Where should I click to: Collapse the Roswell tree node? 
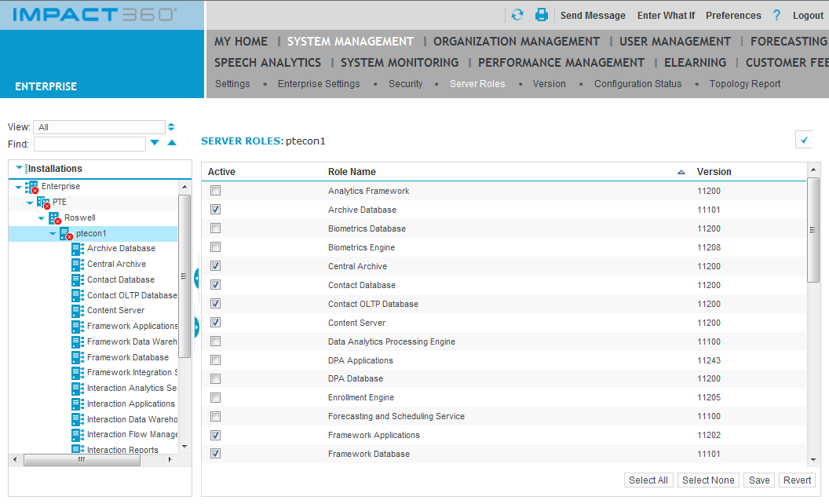coord(42,217)
